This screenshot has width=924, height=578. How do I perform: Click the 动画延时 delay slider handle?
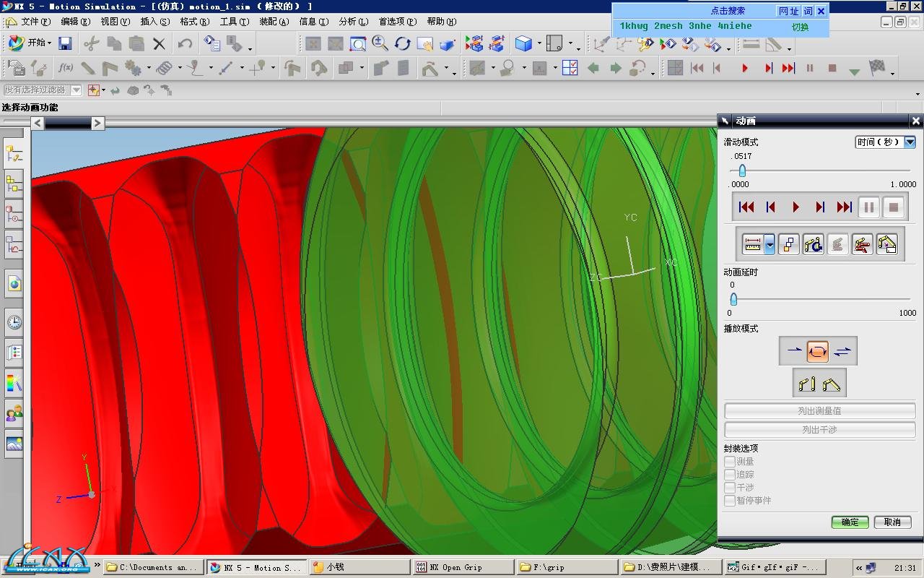(x=733, y=299)
